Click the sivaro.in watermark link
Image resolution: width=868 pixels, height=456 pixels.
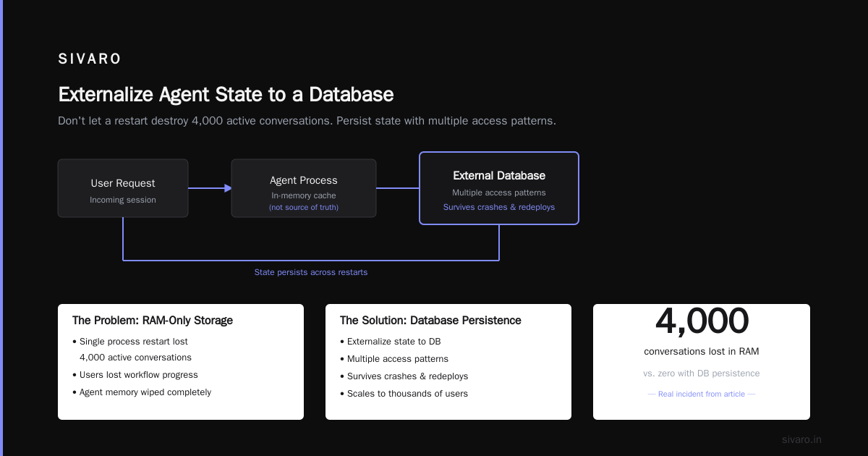point(801,439)
